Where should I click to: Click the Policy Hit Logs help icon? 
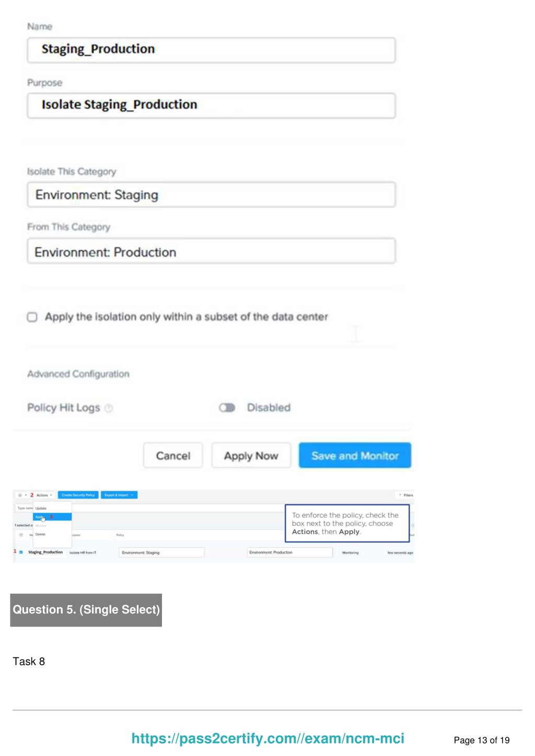tap(109, 408)
